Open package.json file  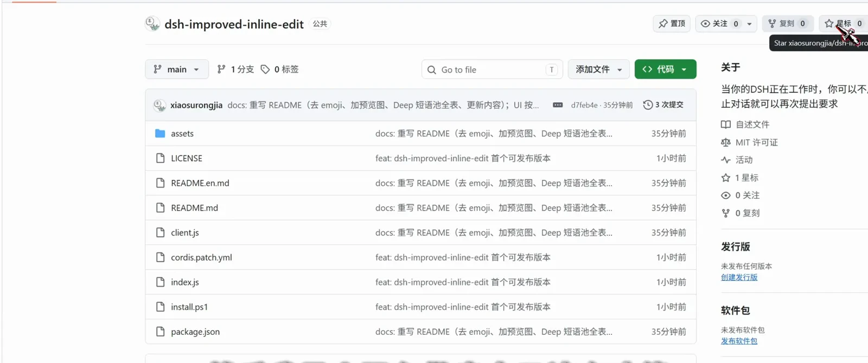tap(195, 332)
